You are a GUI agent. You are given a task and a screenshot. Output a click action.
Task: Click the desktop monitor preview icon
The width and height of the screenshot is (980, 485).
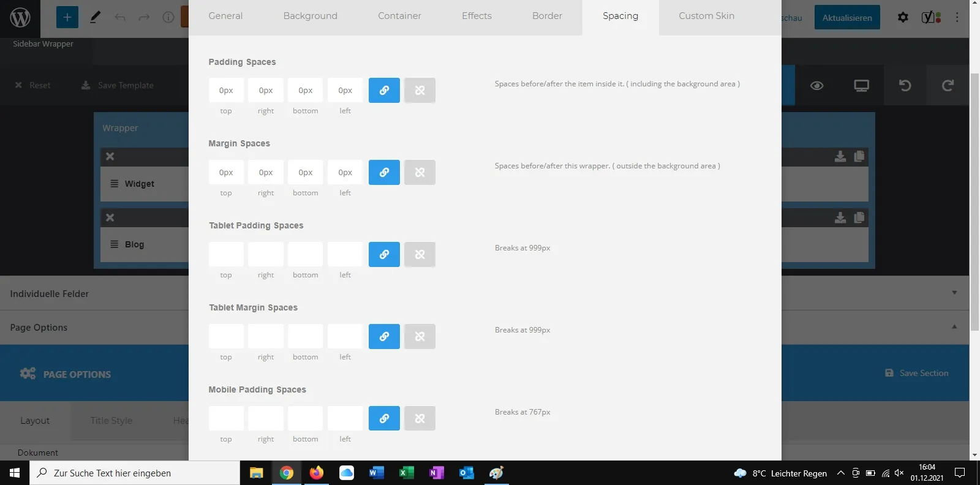coord(861,86)
